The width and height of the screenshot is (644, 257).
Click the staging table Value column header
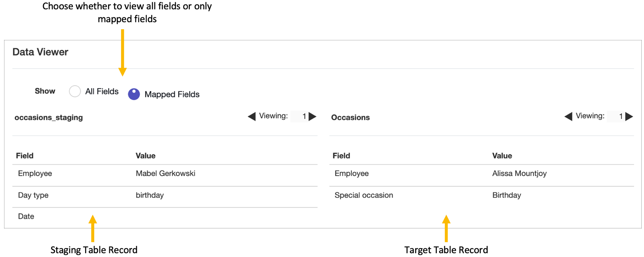(145, 156)
